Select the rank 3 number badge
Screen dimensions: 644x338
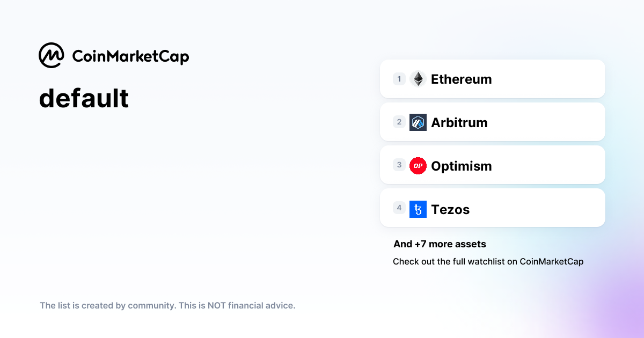[399, 165]
